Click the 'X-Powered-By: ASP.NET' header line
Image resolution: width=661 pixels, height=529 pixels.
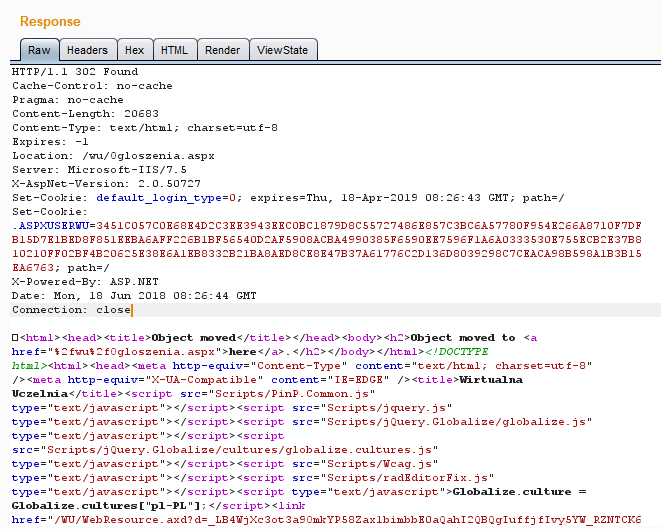(85, 282)
